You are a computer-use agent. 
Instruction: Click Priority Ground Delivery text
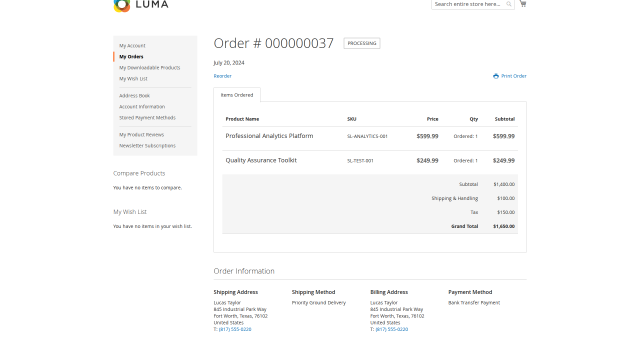pos(319,303)
